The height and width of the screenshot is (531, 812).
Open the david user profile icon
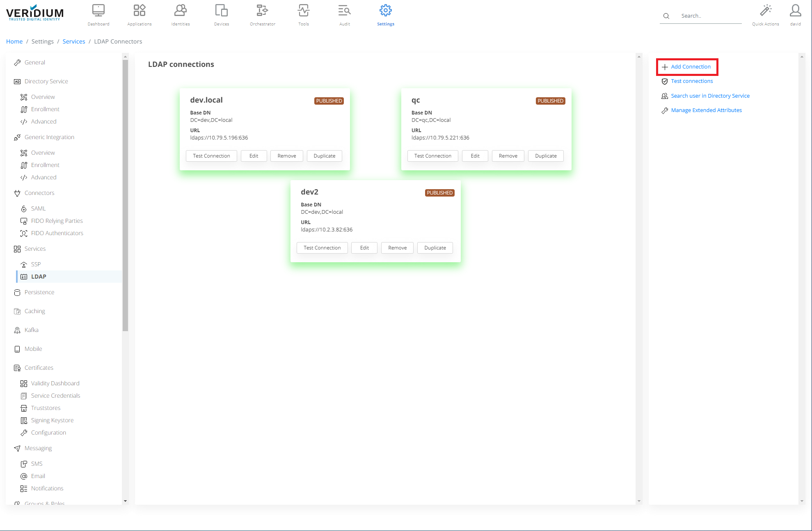click(795, 11)
